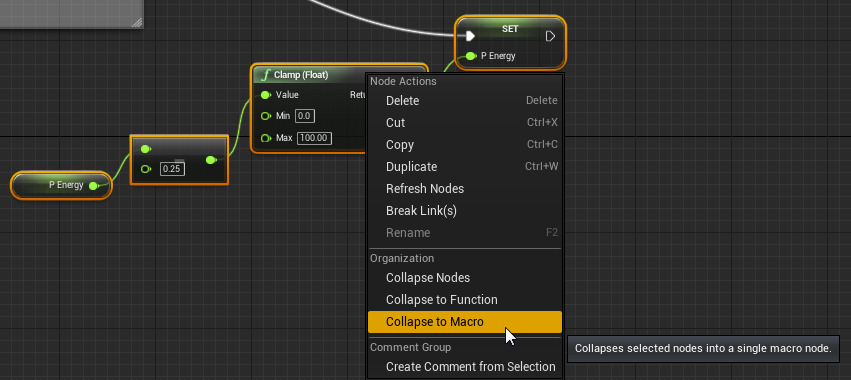
Task: Click the P Energy getter output pin
Action: click(x=93, y=186)
